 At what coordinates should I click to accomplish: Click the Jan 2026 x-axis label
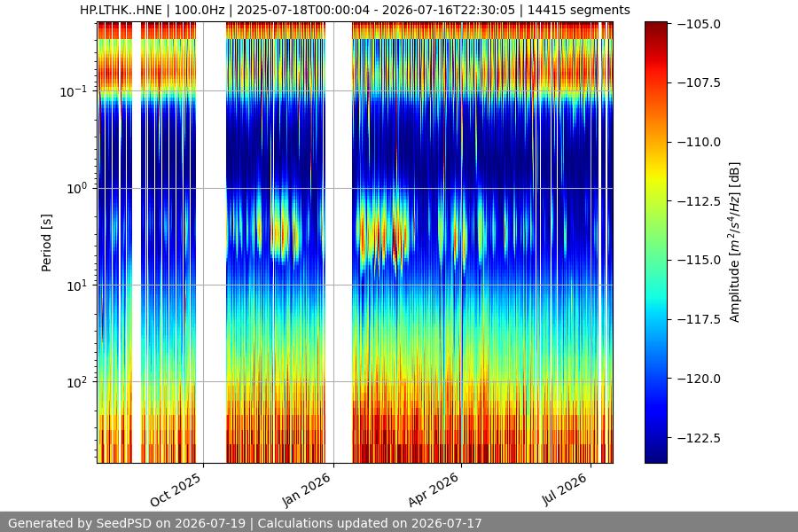coord(307,490)
